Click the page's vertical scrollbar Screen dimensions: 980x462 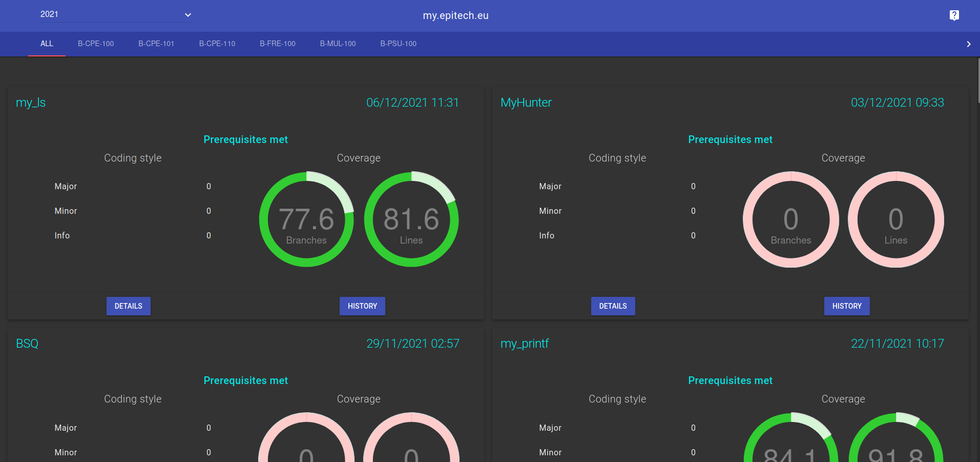(977, 82)
